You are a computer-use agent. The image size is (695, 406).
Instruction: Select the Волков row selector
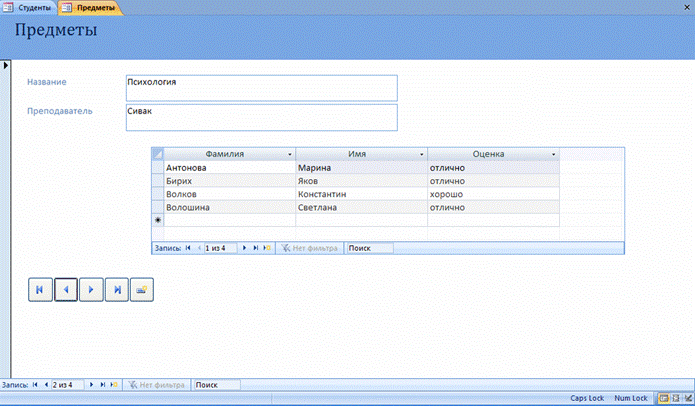pyautogui.click(x=158, y=194)
